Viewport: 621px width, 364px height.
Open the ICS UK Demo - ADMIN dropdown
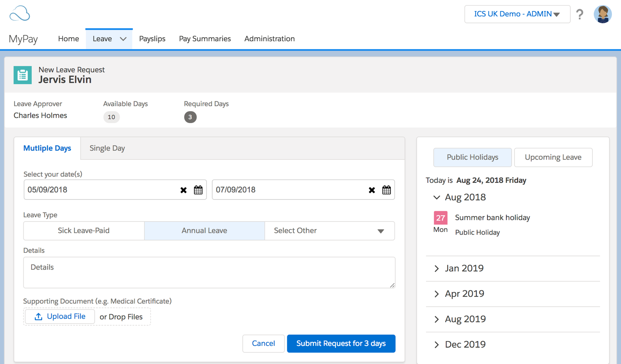517,14
